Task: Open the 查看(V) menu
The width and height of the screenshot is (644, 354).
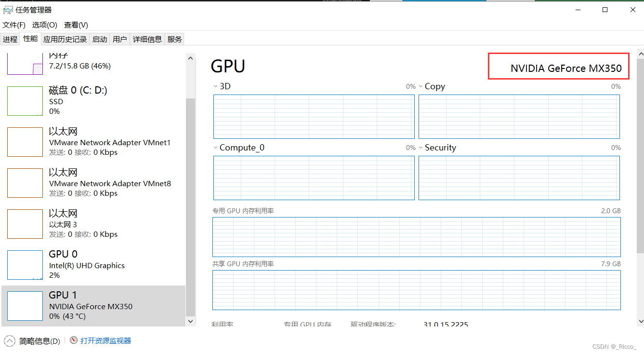Action: [x=76, y=25]
